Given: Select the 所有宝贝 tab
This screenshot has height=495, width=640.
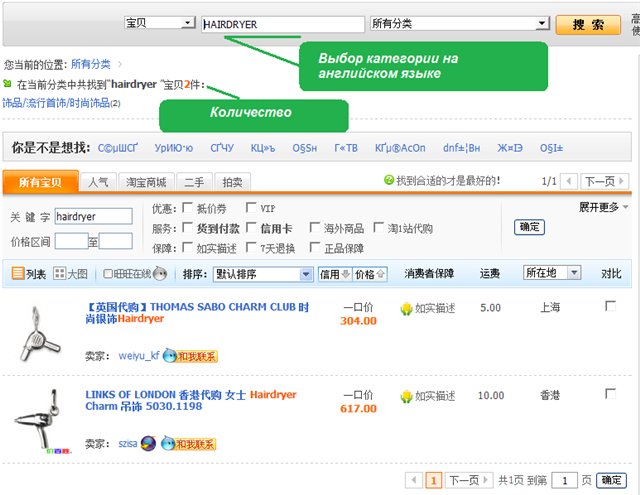Looking at the screenshot, I should [40, 182].
